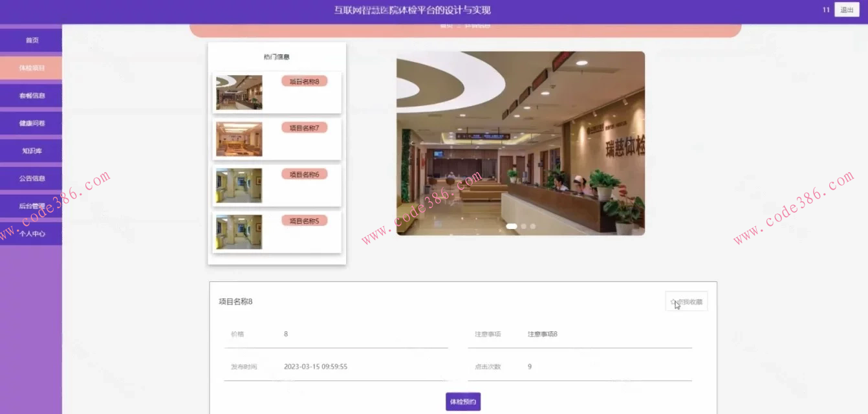The width and height of the screenshot is (868, 414).
Task: Open 项目名称7 from the hot list
Action: pyautogui.click(x=306, y=127)
